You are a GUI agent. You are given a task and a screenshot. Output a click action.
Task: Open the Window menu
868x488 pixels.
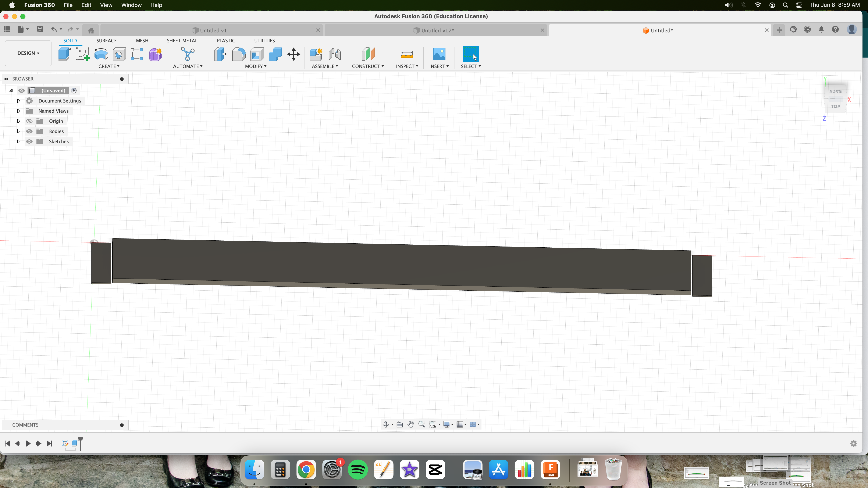click(x=131, y=5)
